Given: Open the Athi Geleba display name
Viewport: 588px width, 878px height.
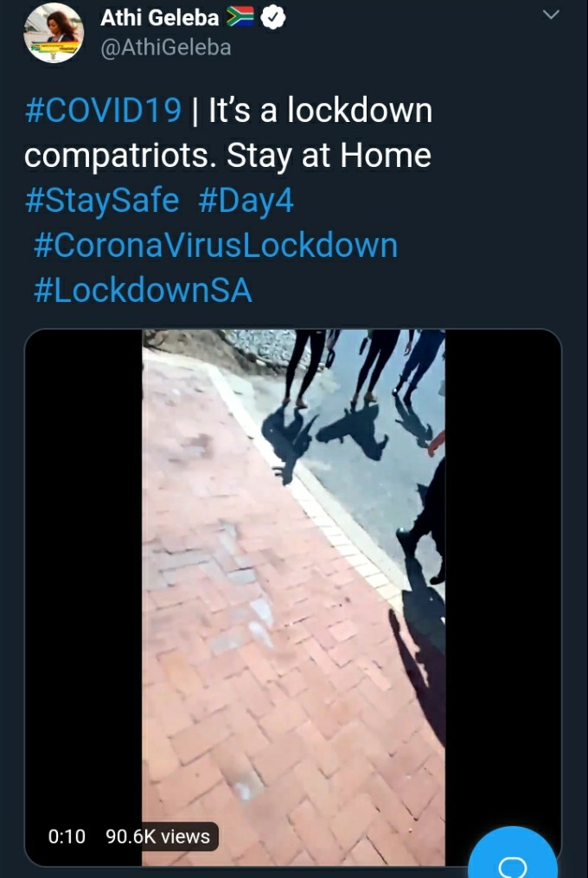Looking at the screenshot, I should [160, 18].
